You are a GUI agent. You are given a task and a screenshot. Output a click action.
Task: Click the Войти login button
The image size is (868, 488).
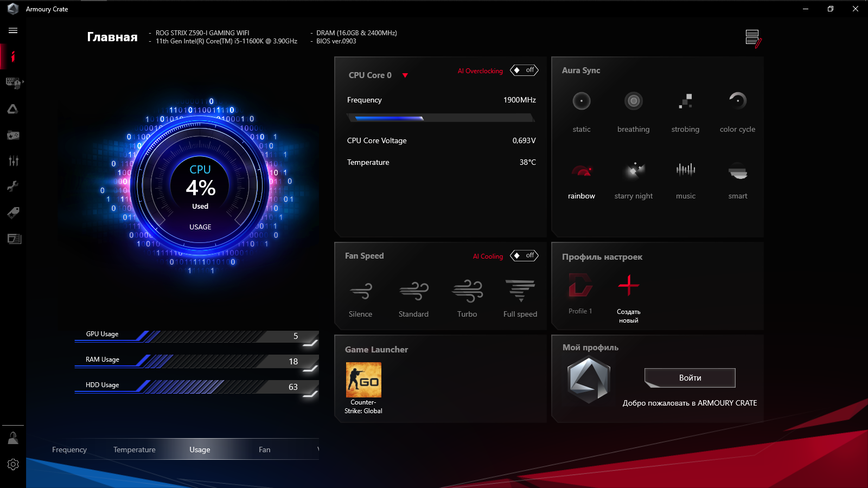pyautogui.click(x=689, y=378)
